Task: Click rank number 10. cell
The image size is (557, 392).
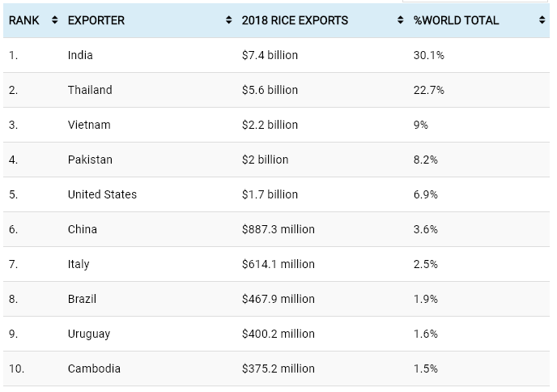Action: coord(16,369)
